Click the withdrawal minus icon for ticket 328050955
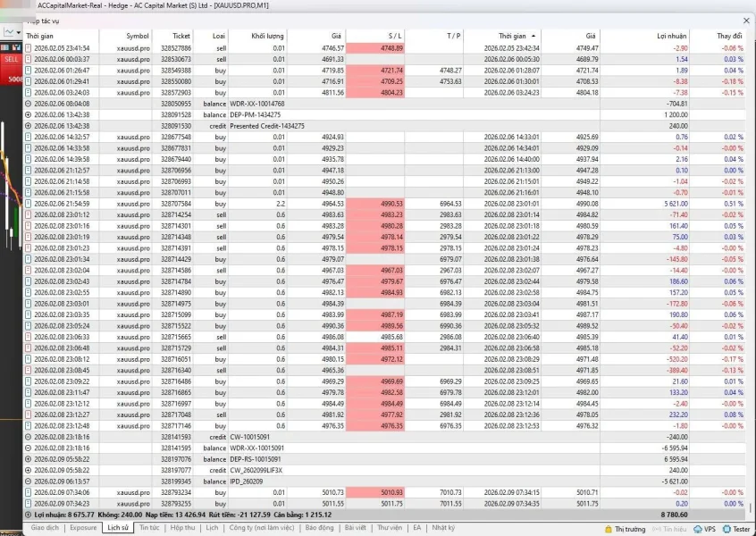The width and height of the screenshot is (756, 536). [x=29, y=104]
